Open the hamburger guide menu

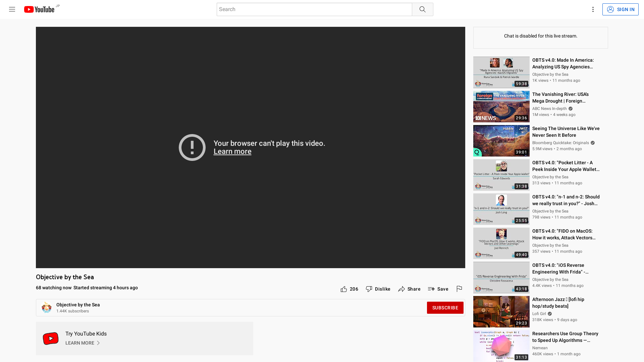[12, 9]
